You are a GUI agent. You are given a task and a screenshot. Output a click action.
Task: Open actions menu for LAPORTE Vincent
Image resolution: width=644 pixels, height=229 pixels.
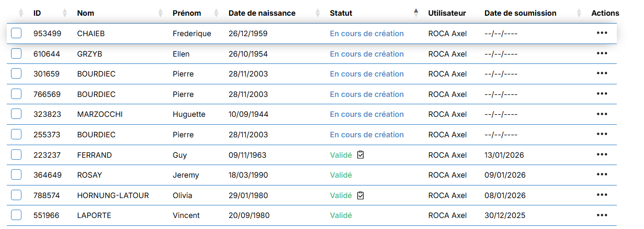(x=602, y=215)
